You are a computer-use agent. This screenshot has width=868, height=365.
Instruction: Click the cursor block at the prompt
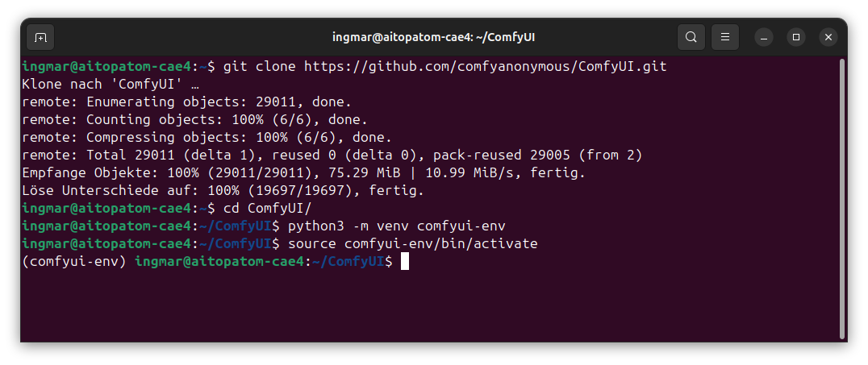[x=405, y=261]
